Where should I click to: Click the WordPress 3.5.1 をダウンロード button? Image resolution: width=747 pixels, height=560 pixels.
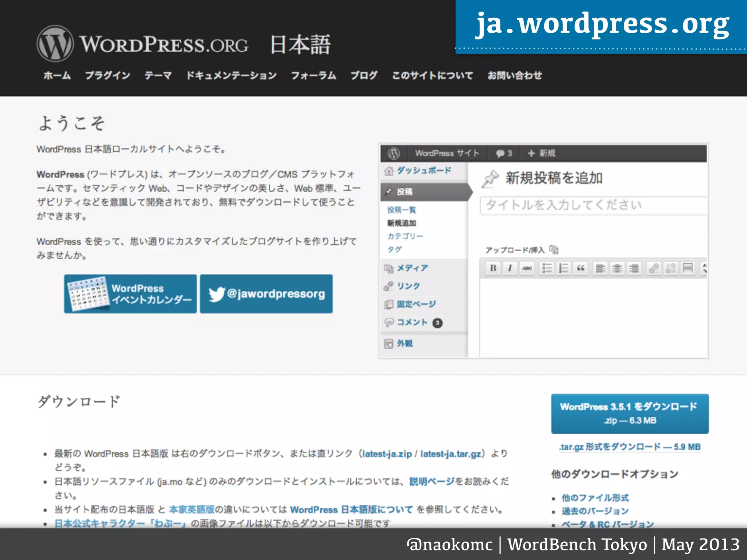pos(630,413)
